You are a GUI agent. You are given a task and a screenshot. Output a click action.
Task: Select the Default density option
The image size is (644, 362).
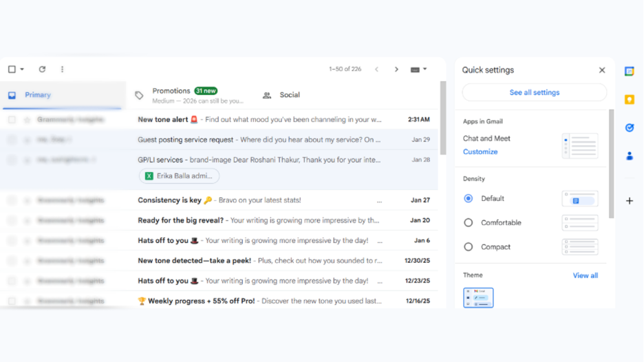coord(469,198)
